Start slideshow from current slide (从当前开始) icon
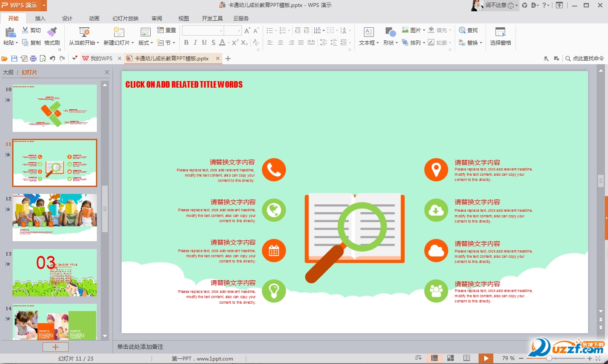 (84, 33)
